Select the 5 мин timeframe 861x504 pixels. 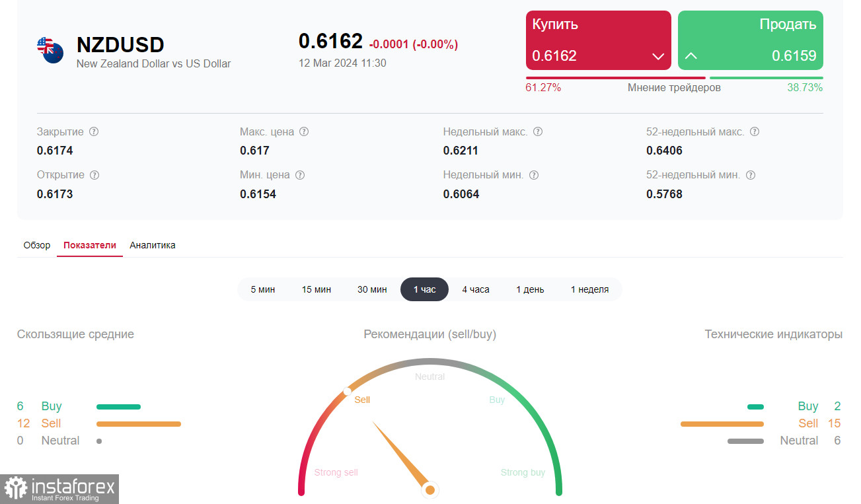click(x=263, y=289)
